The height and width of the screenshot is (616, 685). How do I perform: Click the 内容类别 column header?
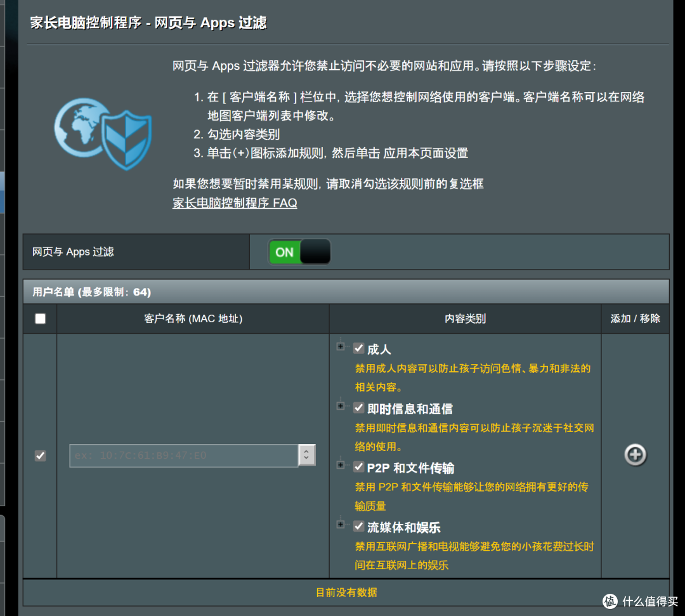[x=466, y=318]
